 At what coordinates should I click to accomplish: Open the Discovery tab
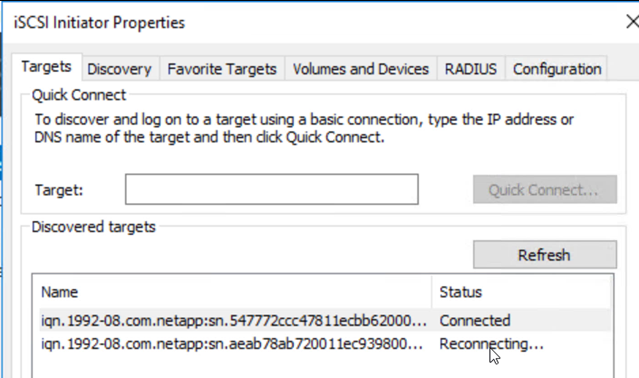[119, 69]
